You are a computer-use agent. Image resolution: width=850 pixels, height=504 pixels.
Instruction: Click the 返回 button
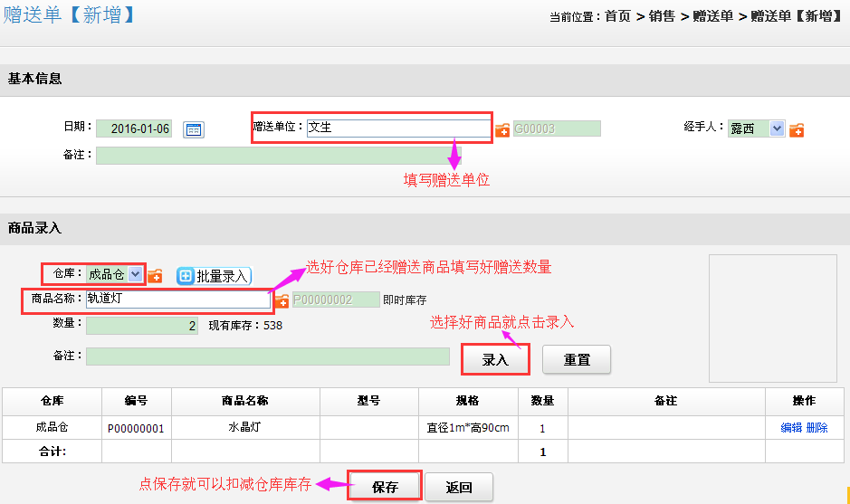coord(459,487)
